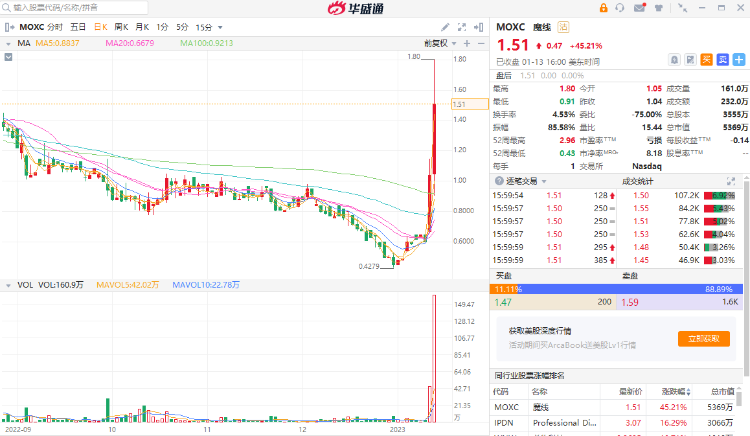Open the 15分 interval dropdown arrow
The image size is (750, 436).
click(x=220, y=28)
